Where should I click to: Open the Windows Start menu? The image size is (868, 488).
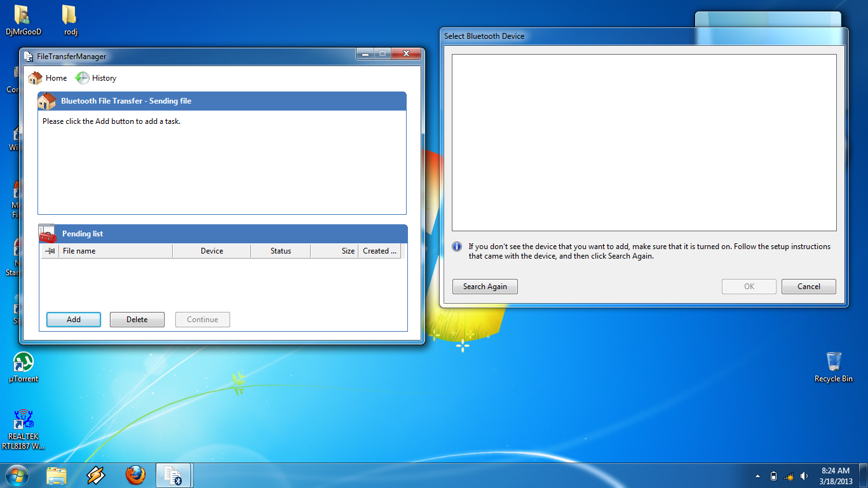click(17, 475)
